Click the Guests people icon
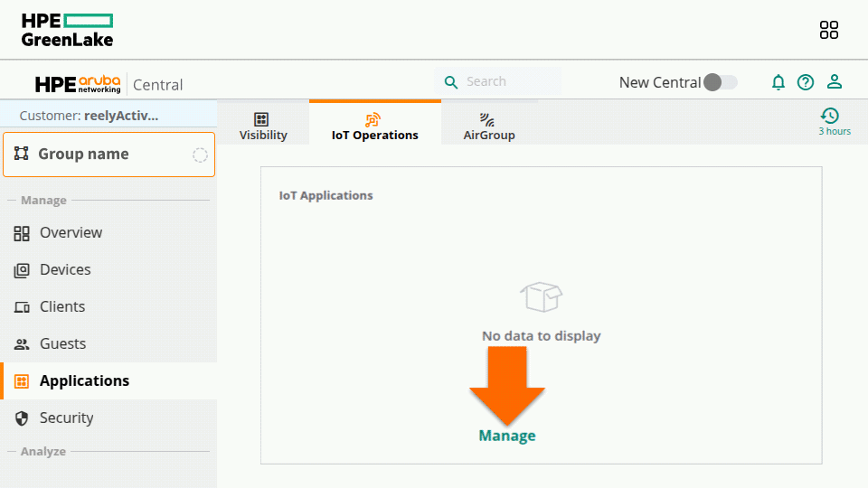Viewport: 868px width, 488px height. pyautogui.click(x=22, y=344)
